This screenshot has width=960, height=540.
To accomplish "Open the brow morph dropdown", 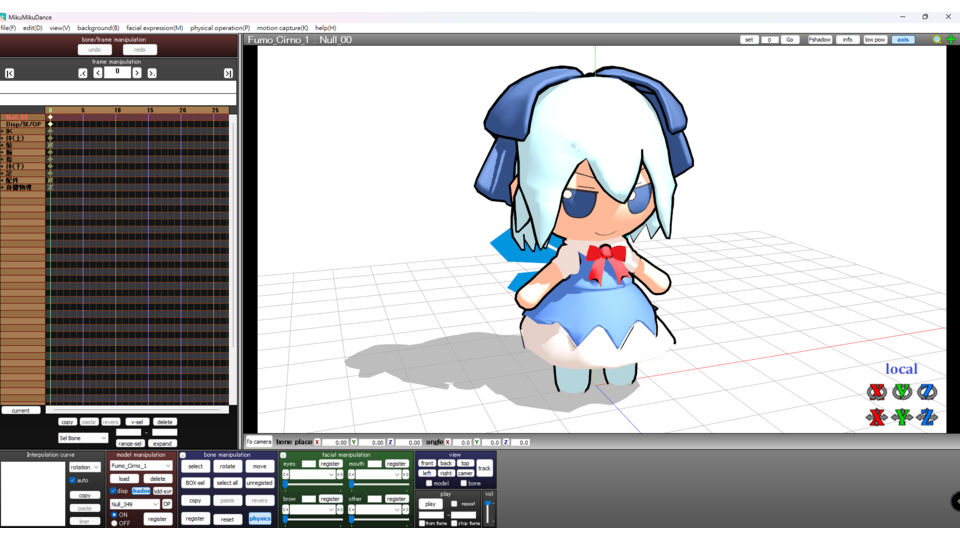I will point(312,509).
